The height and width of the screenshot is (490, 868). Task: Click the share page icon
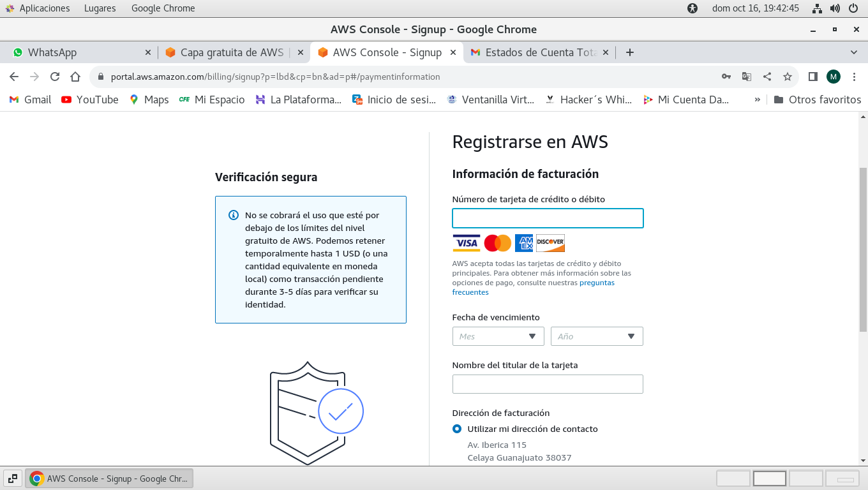click(x=767, y=77)
